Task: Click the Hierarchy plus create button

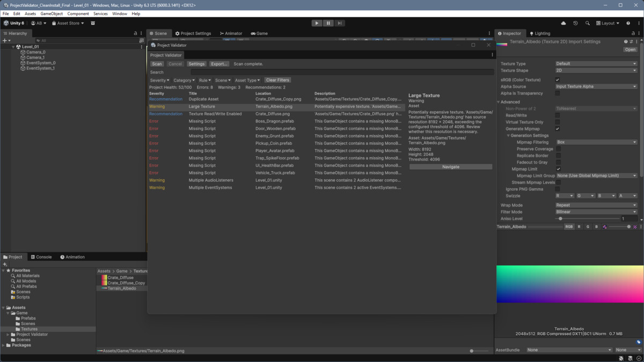Action: [x=6, y=40]
